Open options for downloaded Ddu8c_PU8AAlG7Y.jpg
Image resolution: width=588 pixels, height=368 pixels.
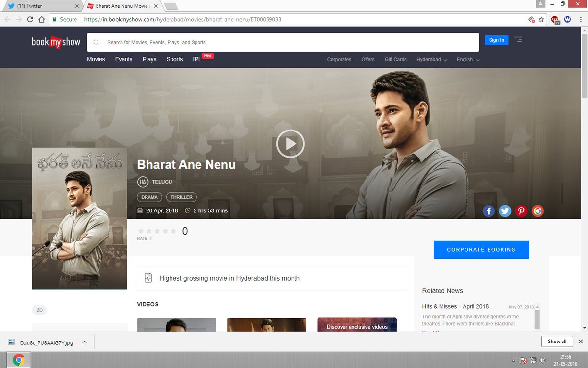(x=84, y=342)
